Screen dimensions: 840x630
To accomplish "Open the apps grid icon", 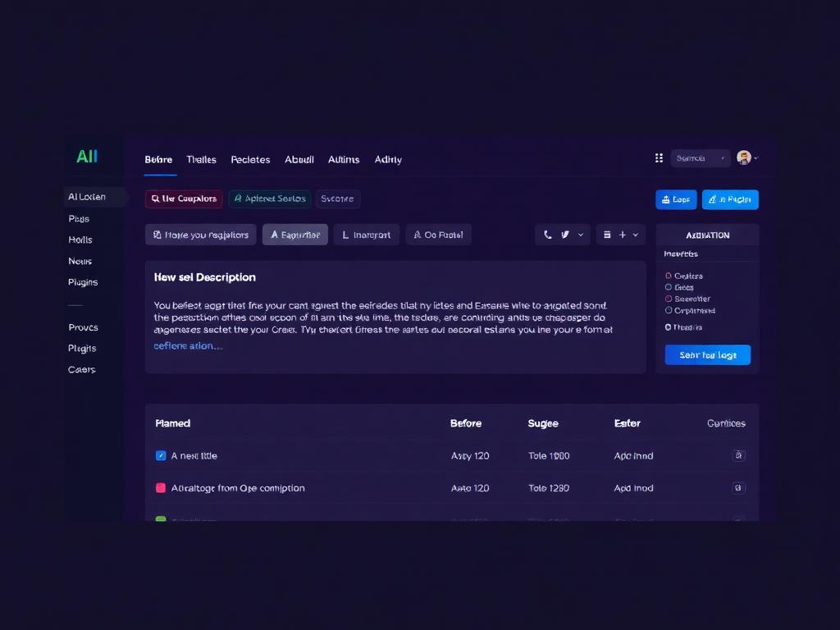I will tap(659, 157).
